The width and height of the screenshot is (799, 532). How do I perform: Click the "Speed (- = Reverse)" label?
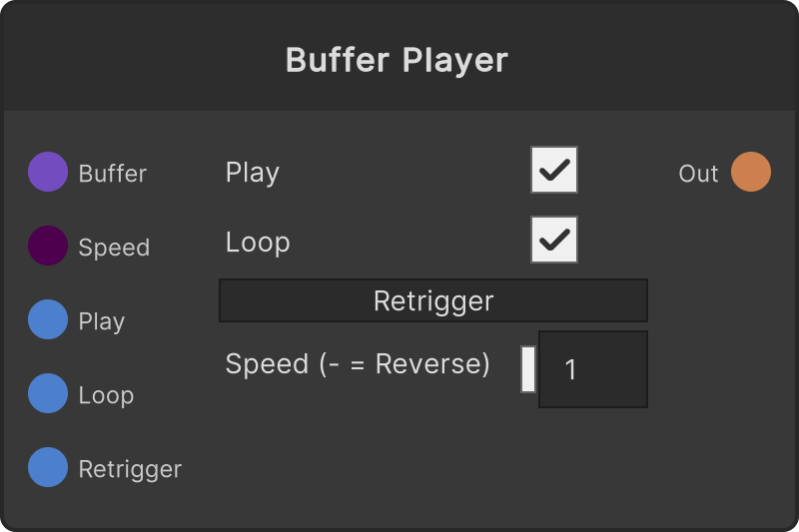(358, 364)
